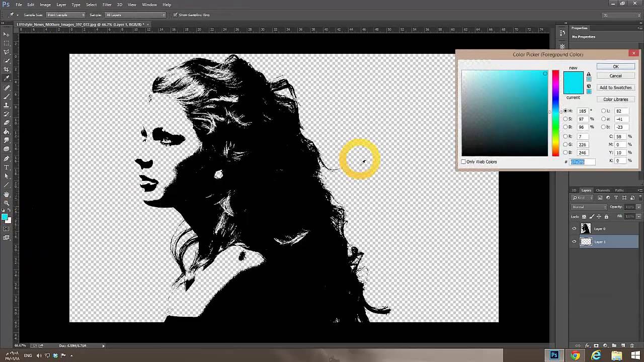Screen dimensions: 644x362
Task: Toggle Quick Mask mode icon
Action: tap(7, 229)
